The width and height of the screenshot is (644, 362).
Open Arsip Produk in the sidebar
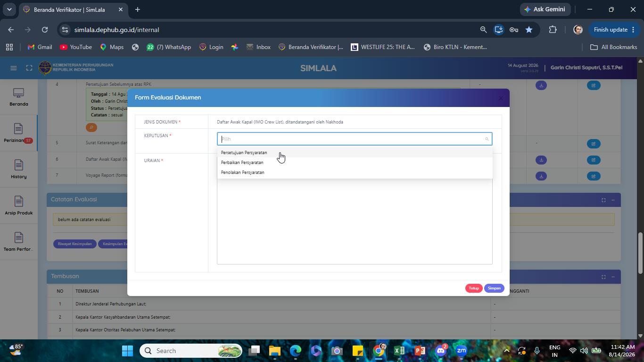tap(19, 206)
